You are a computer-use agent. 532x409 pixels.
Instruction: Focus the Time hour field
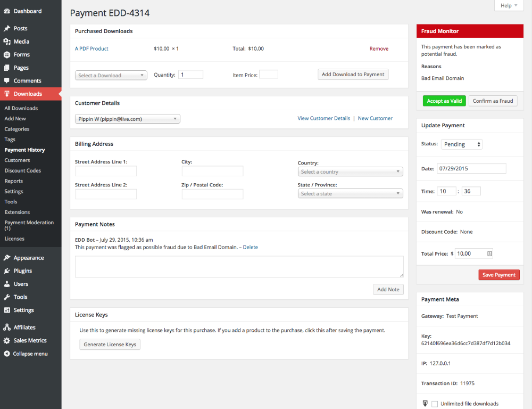pyautogui.click(x=446, y=191)
